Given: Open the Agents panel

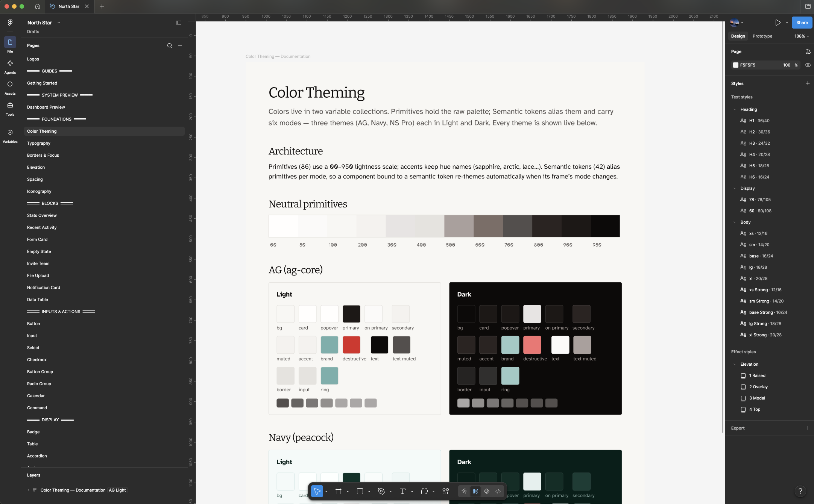Looking at the screenshot, I should coord(10,67).
